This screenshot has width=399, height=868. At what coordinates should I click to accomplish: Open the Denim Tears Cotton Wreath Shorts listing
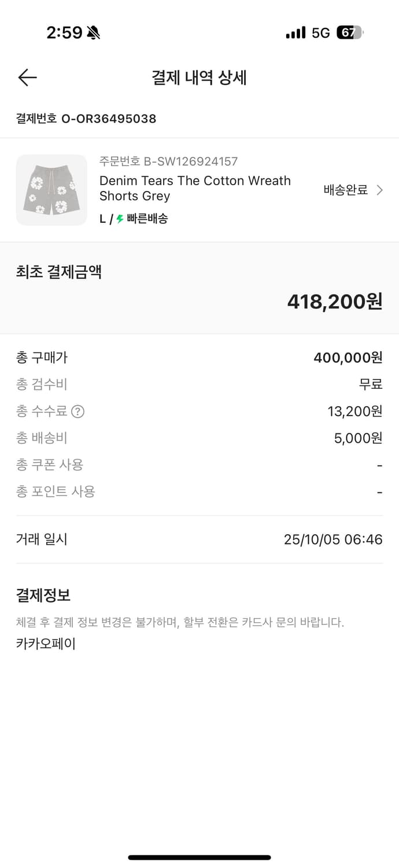[194, 189]
